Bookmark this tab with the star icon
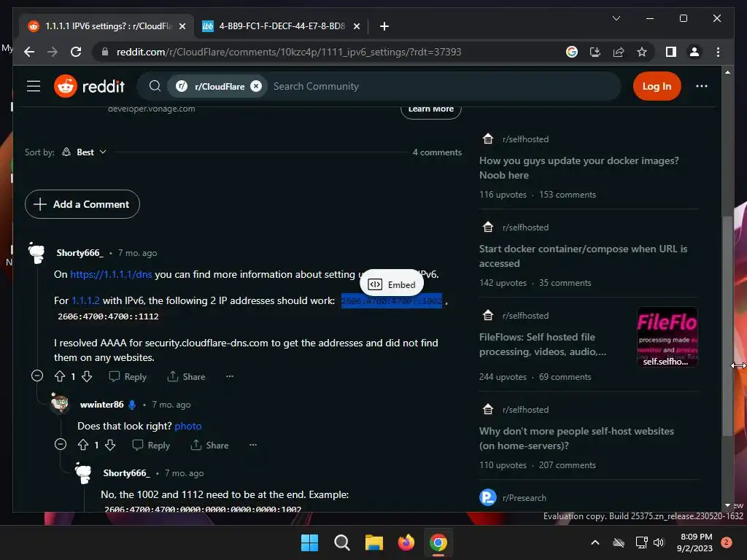The height and width of the screenshot is (560, 747). [x=642, y=52]
